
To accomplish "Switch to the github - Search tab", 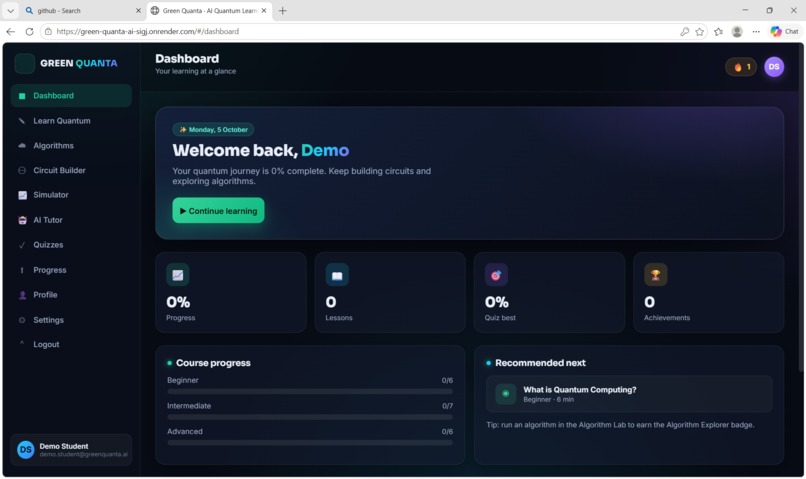I will click(x=82, y=10).
